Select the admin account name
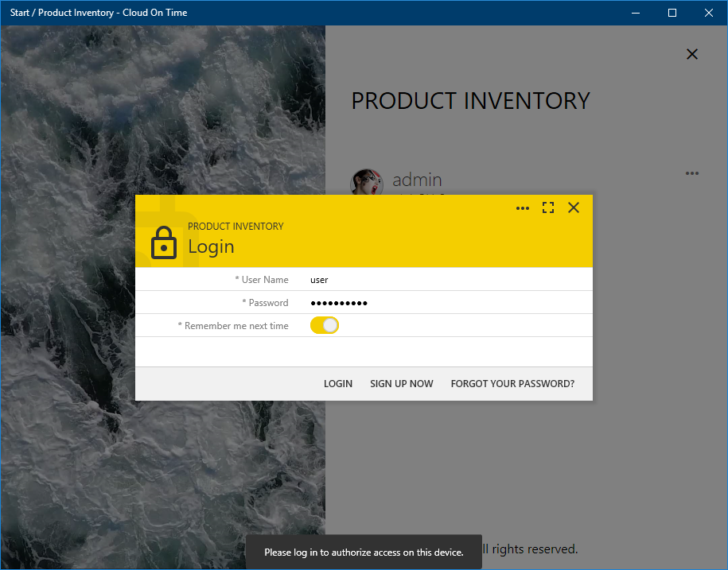728x570 pixels. pos(417,180)
